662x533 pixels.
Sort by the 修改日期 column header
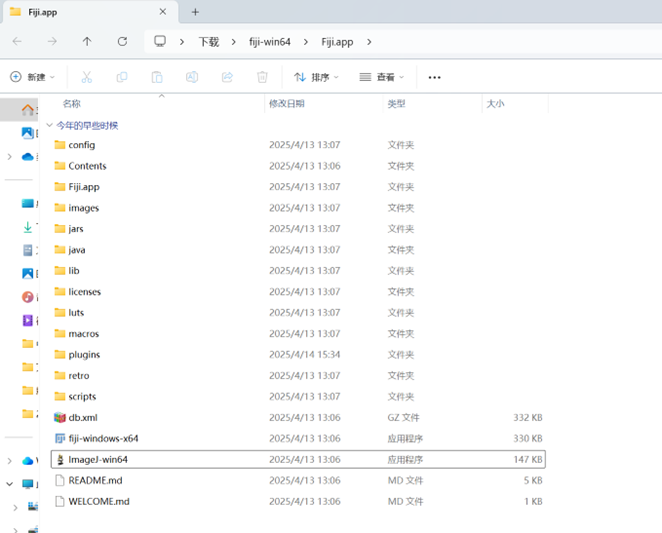click(x=287, y=103)
